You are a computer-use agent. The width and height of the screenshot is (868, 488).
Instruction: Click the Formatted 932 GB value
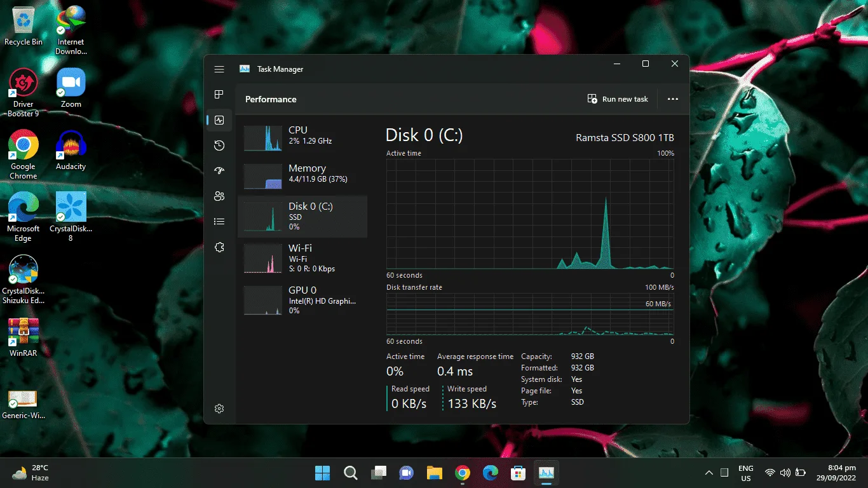click(583, 368)
